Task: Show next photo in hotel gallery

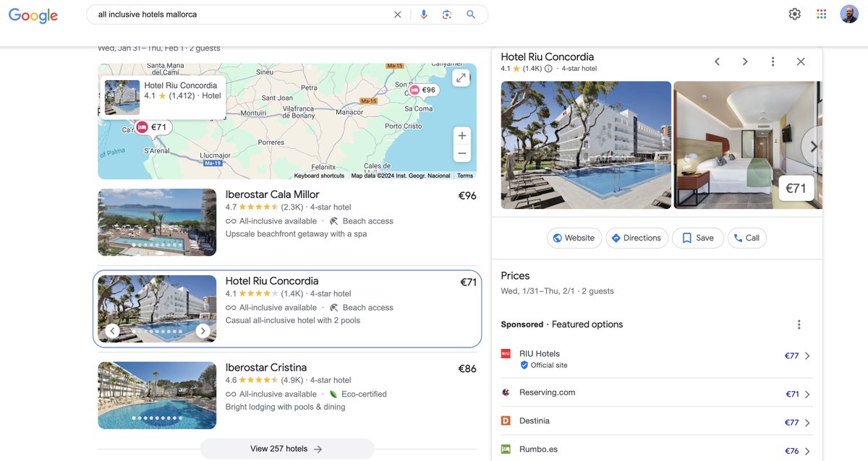Action: click(813, 146)
